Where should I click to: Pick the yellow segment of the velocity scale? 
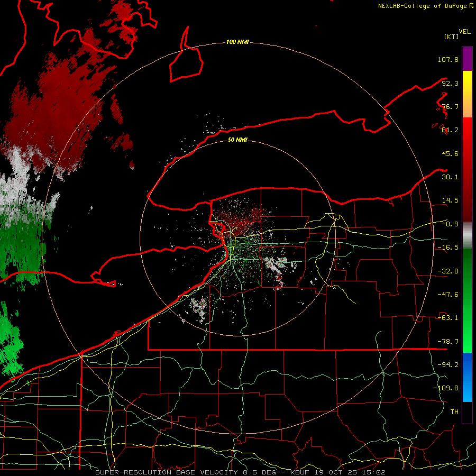[467, 94]
